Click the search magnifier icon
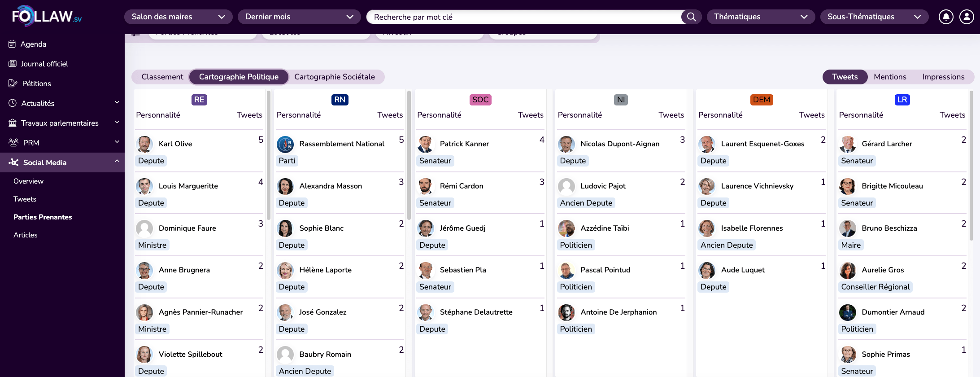 (x=691, y=17)
